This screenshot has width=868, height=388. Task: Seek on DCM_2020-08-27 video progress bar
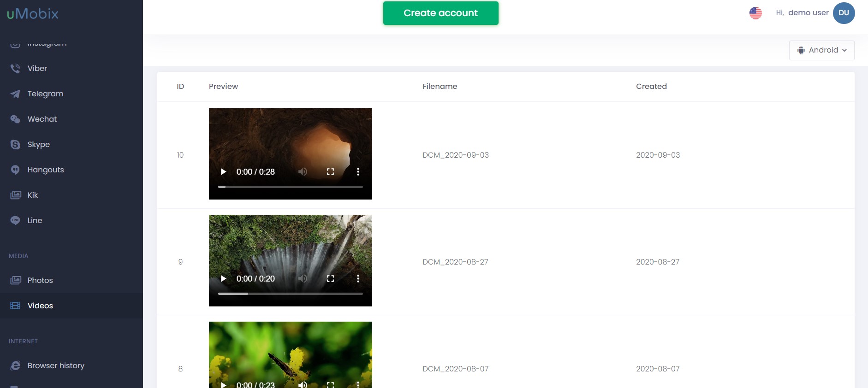tap(291, 294)
